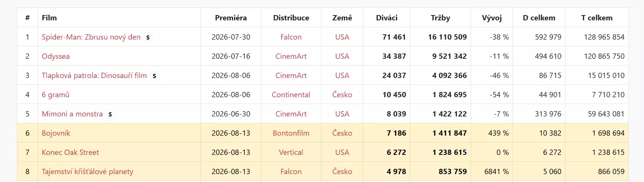Open the Odyssea film page
The image size is (644, 182).
56,56
